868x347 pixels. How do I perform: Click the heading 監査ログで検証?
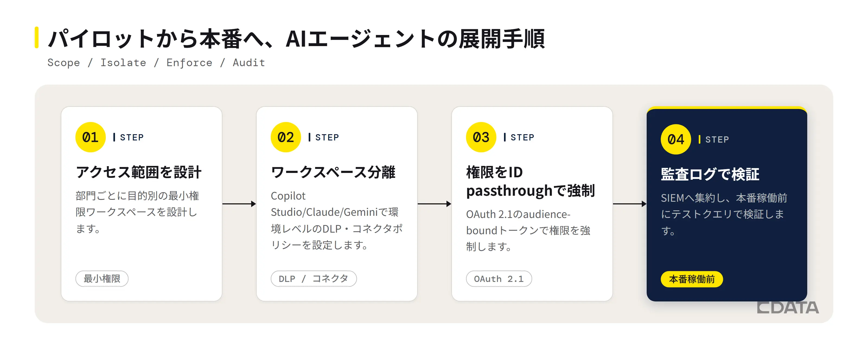tap(710, 175)
